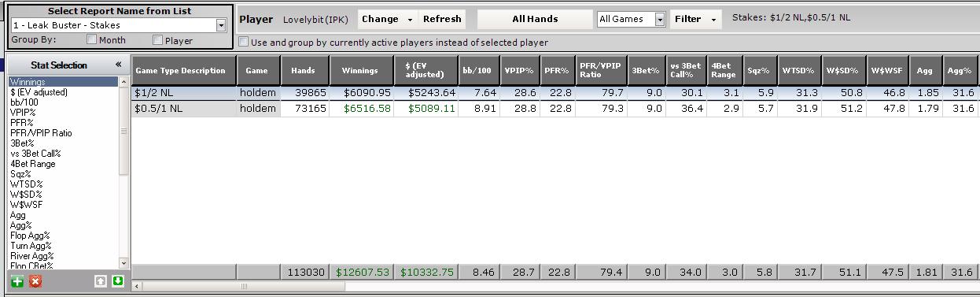Click the green plus add stat icon
This screenshot has width=980, height=297.
(x=17, y=281)
